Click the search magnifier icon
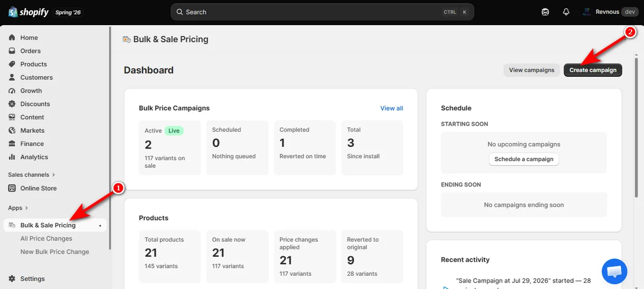The image size is (644, 289). [180, 12]
